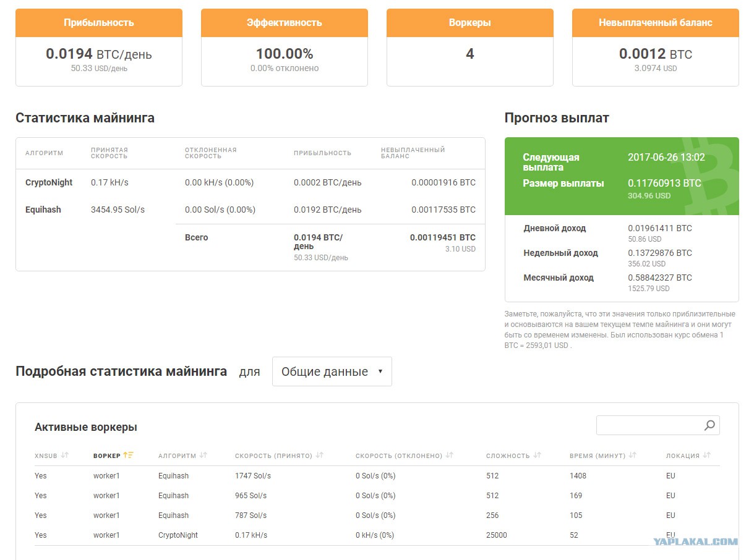
Task: Click 0.00001916 BTC unpaid balance value
Action: pyautogui.click(x=443, y=182)
